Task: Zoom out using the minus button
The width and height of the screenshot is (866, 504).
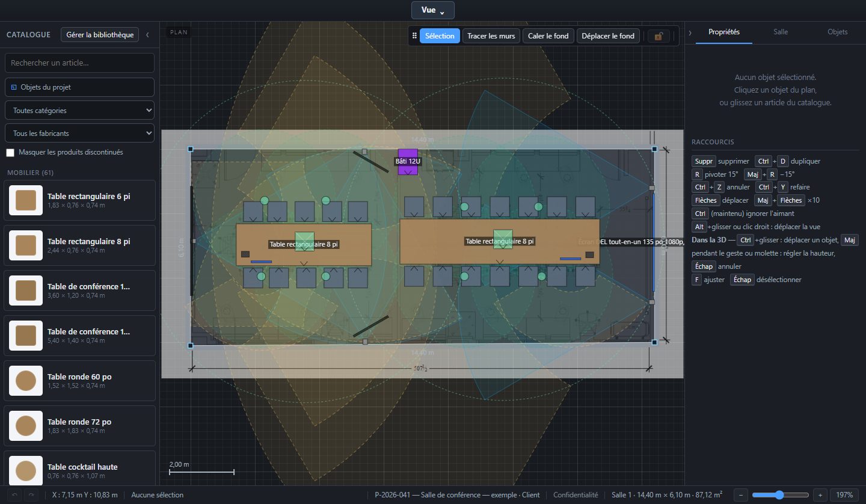Action: click(742, 495)
